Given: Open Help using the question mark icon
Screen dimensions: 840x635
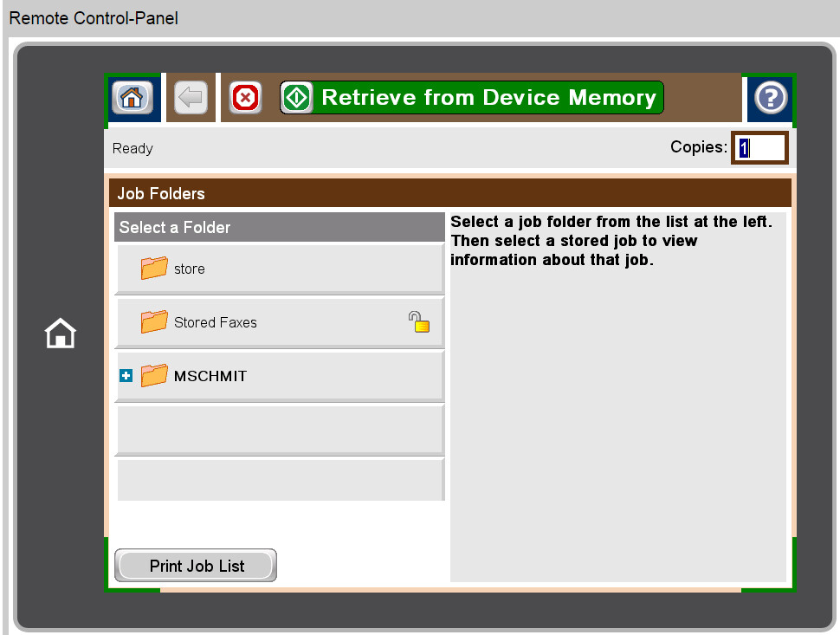Looking at the screenshot, I should [770, 97].
